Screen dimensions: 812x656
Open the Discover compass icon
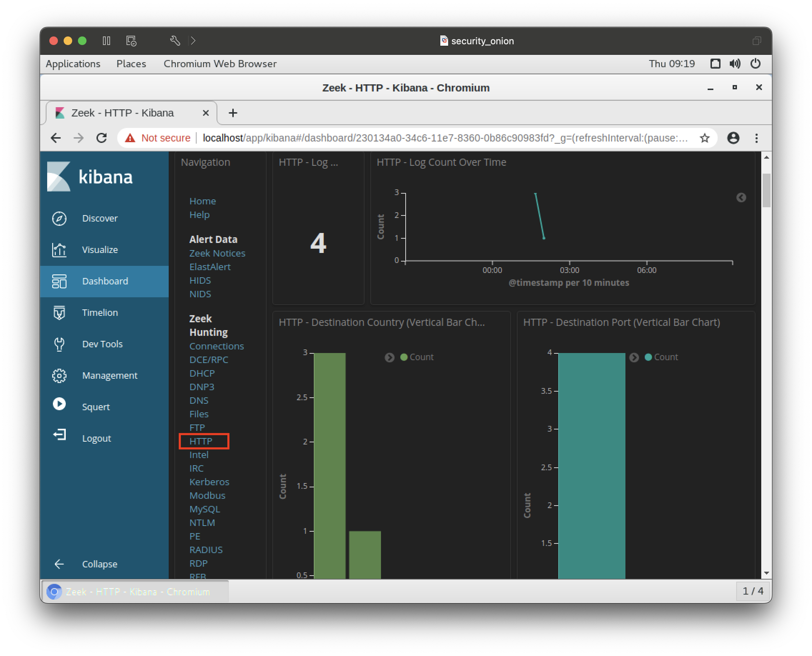(x=59, y=218)
